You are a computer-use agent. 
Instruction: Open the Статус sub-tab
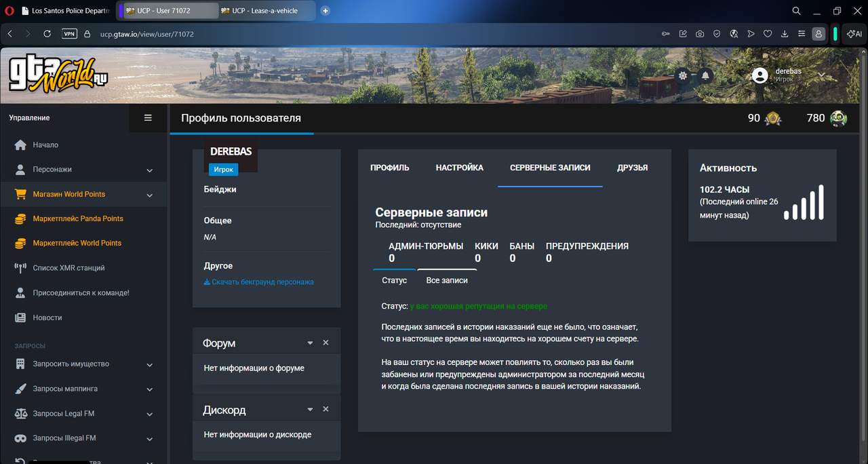coord(395,280)
